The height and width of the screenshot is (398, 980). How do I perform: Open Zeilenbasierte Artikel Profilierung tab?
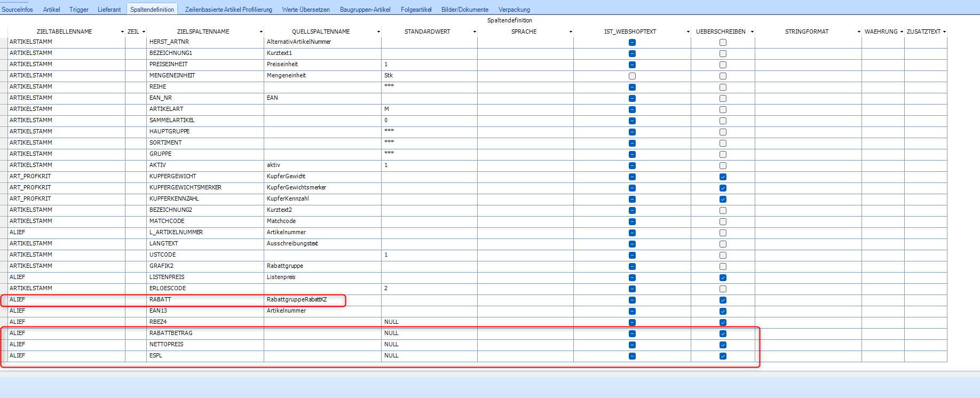[x=228, y=10]
